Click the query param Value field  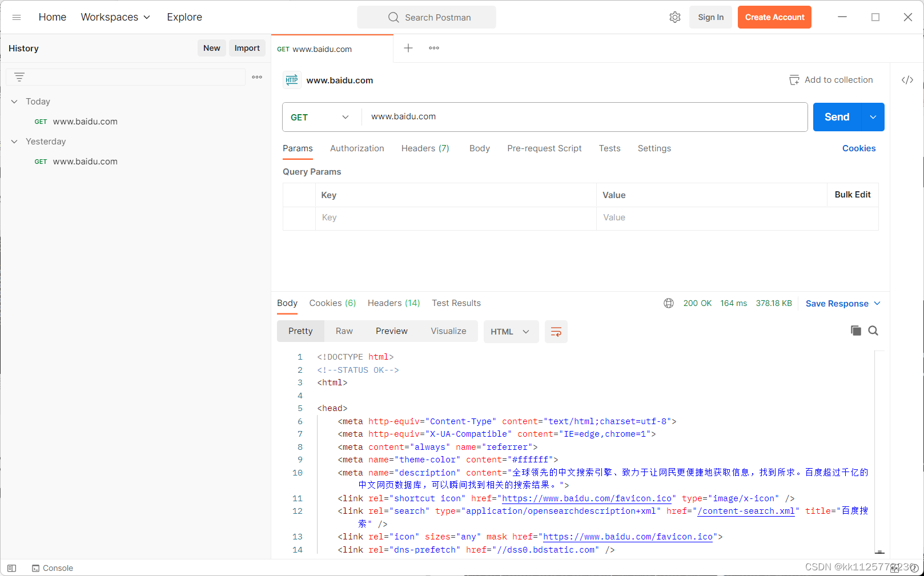pos(737,217)
